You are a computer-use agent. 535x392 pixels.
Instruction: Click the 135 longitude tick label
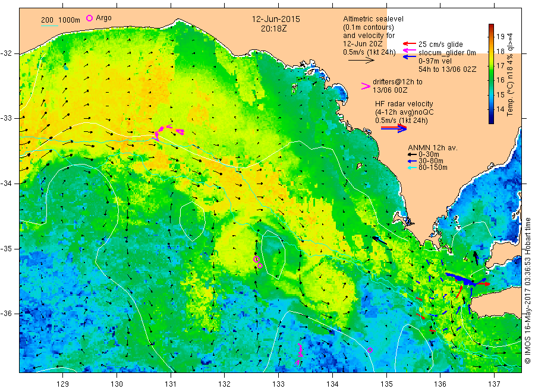pos(386,384)
